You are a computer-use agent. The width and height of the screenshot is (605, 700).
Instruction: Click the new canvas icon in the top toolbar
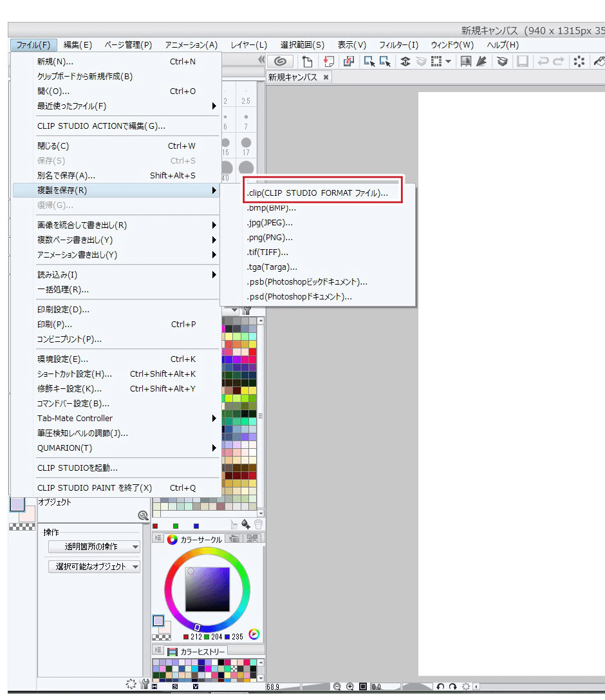coord(308,61)
